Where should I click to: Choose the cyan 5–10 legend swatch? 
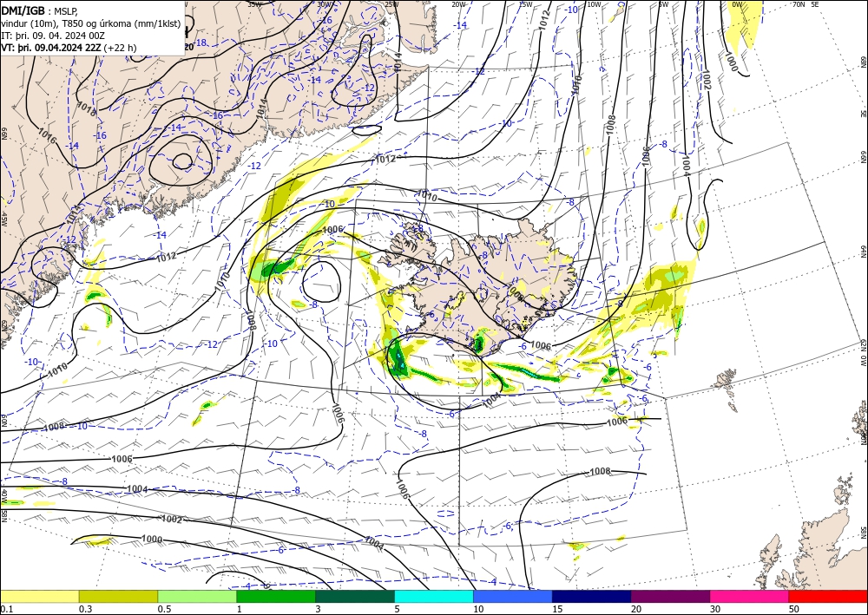coord(434,596)
